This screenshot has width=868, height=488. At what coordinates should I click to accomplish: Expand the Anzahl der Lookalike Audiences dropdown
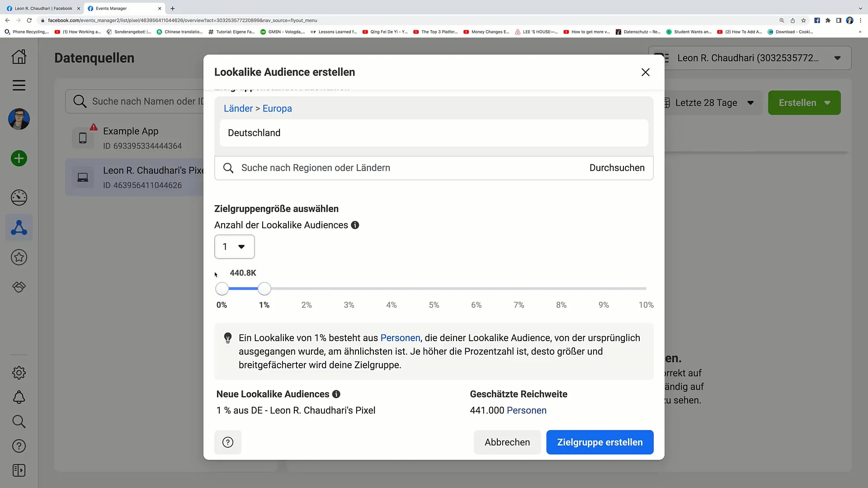click(x=234, y=246)
